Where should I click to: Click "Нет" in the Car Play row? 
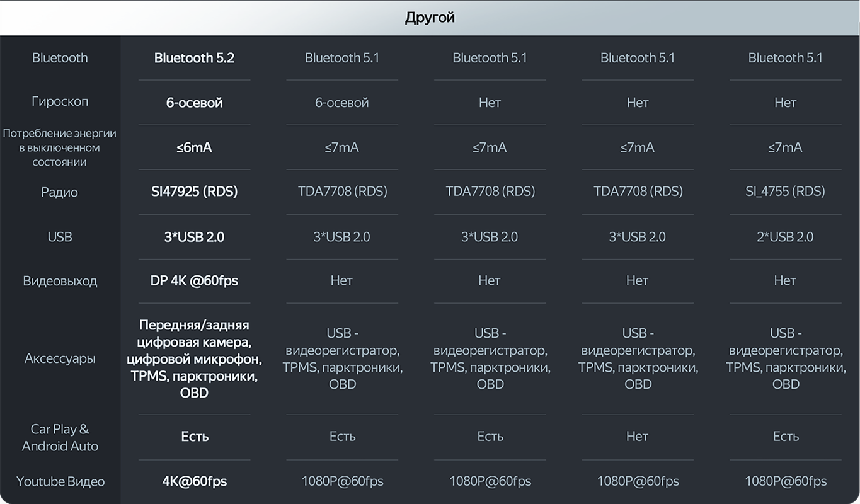[637, 436]
